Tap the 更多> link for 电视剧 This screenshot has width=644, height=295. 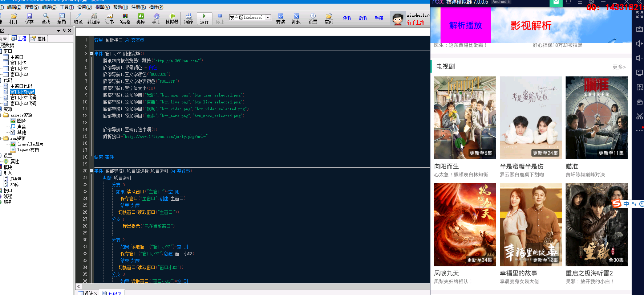pos(619,67)
